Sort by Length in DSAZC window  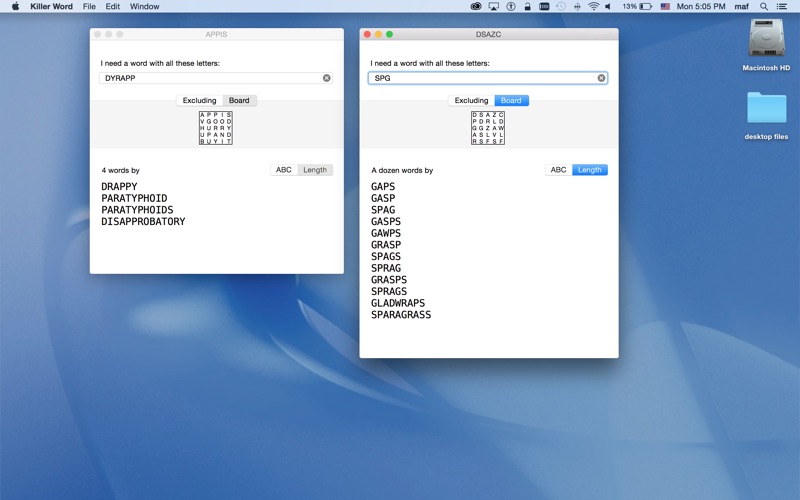coord(590,170)
